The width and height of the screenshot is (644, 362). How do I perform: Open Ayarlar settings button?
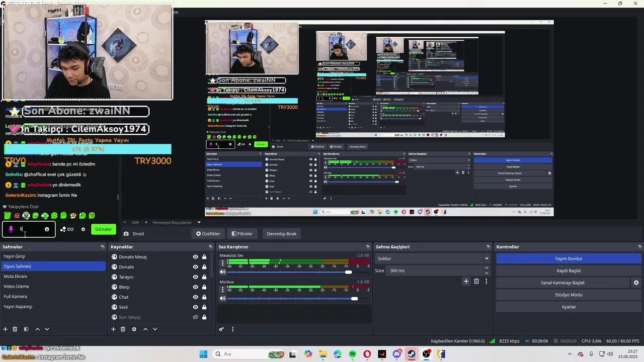coord(569,307)
